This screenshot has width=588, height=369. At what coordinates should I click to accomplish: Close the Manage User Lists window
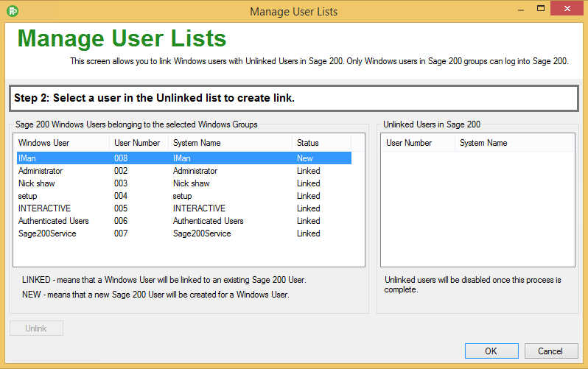click(x=567, y=8)
